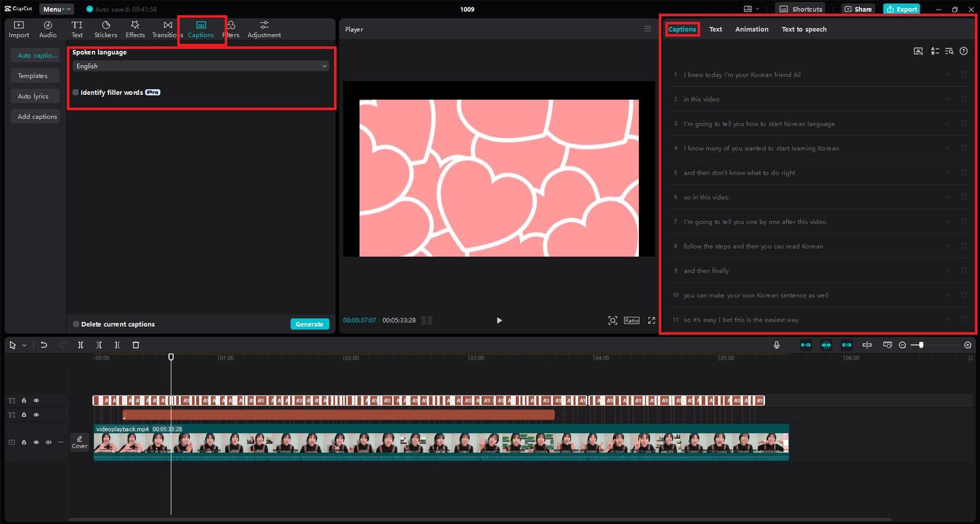Expand the layout selector dropdown arrow
The image size is (980, 524).
758,9
